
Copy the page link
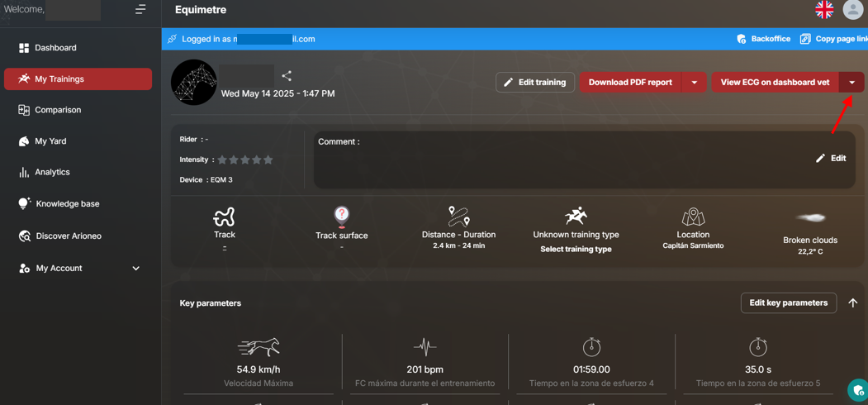(x=834, y=39)
